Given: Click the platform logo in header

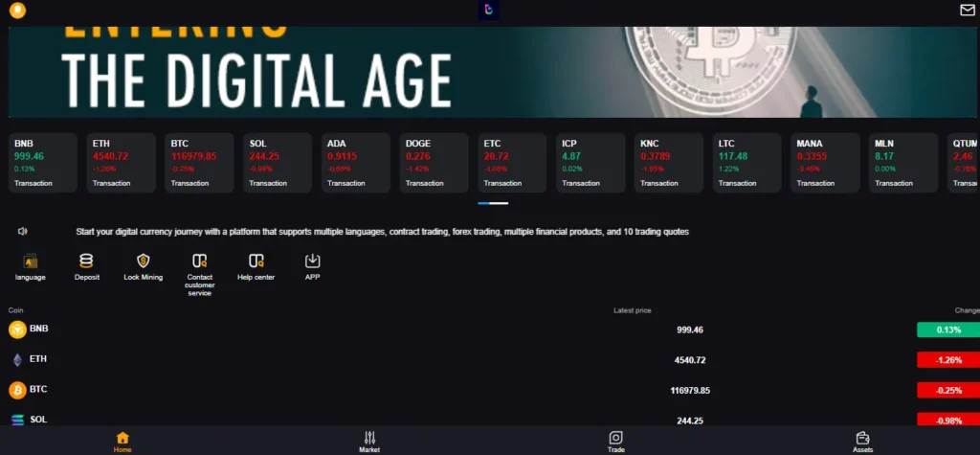Looking at the screenshot, I should pyautogui.click(x=489, y=10).
